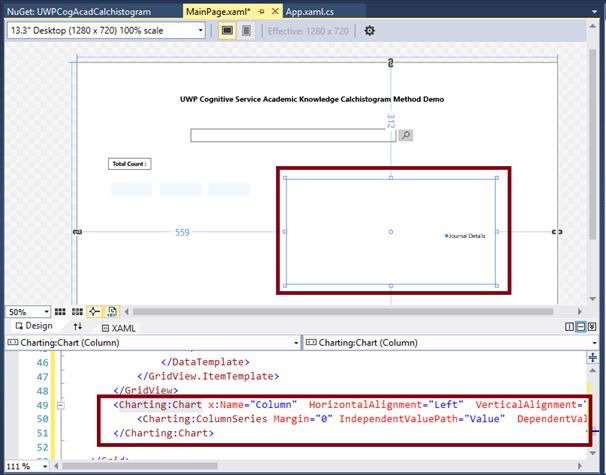
Task: Click </GridView.ItemTemplate> on line 47
Action: pyautogui.click(x=208, y=376)
